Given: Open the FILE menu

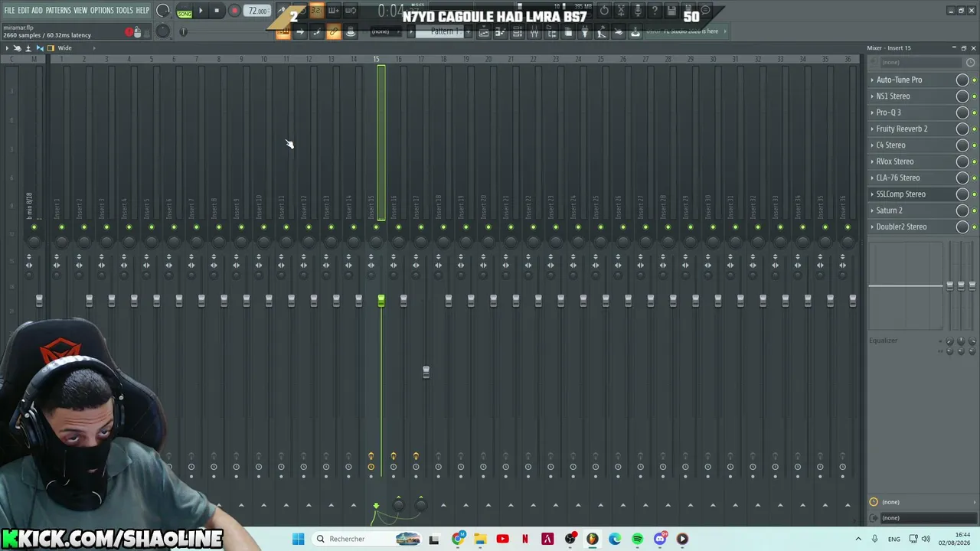Looking at the screenshot, I should tap(9, 10).
